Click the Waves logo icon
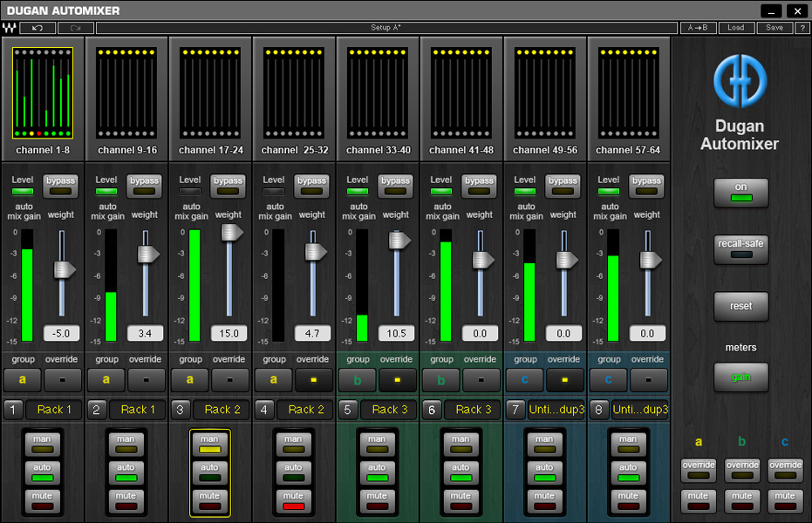 point(10,28)
